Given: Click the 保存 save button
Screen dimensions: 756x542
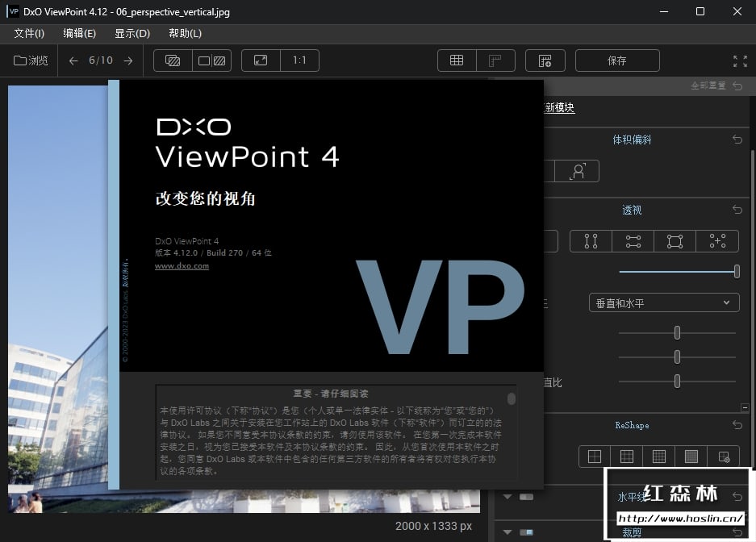Looking at the screenshot, I should [617, 60].
